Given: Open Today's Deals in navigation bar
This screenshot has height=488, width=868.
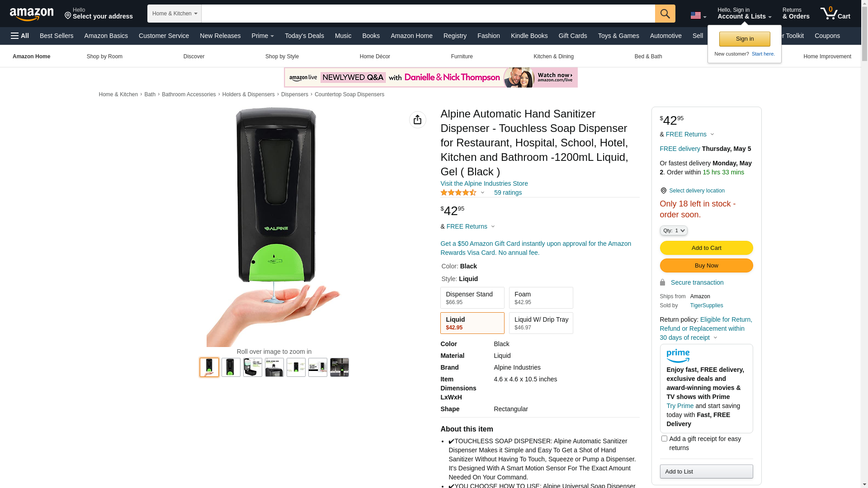Looking at the screenshot, I should click(x=304, y=36).
